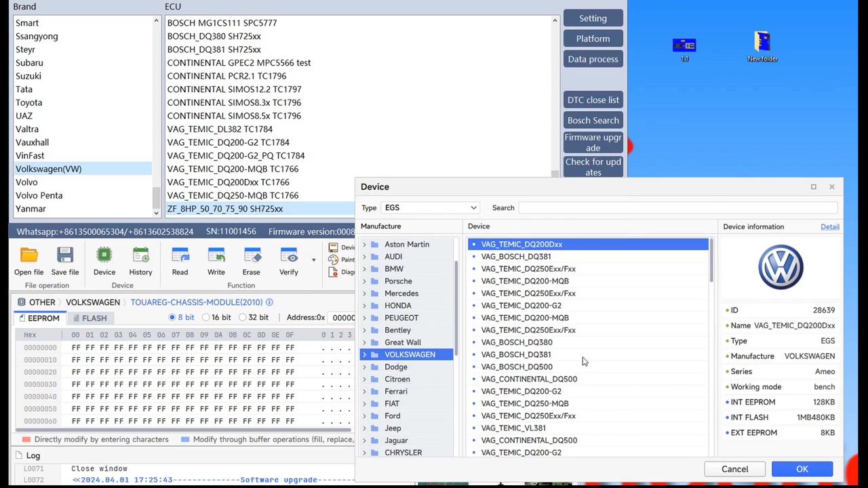
Task: Click the folder icon beside Ferrari
Action: click(375, 391)
